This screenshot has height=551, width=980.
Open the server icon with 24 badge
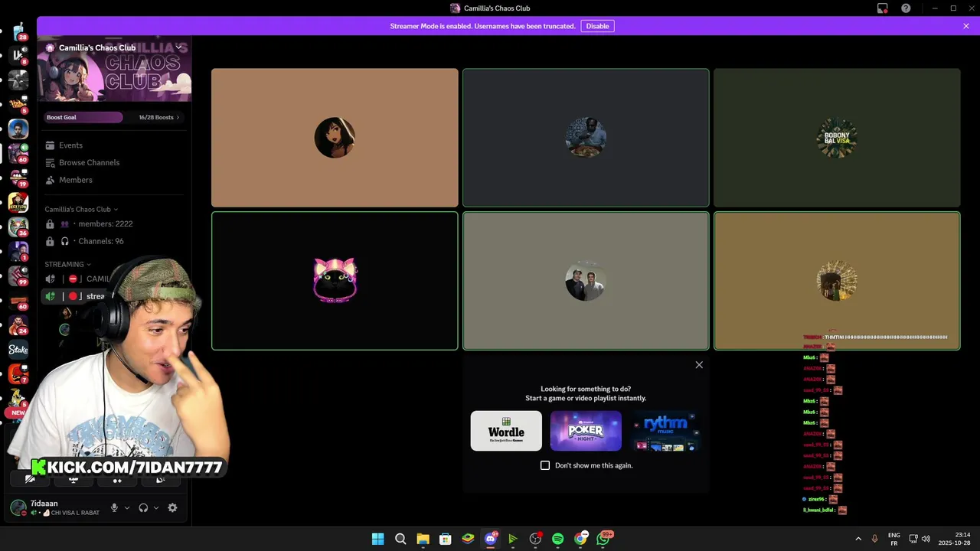click(x=18, y=324)
